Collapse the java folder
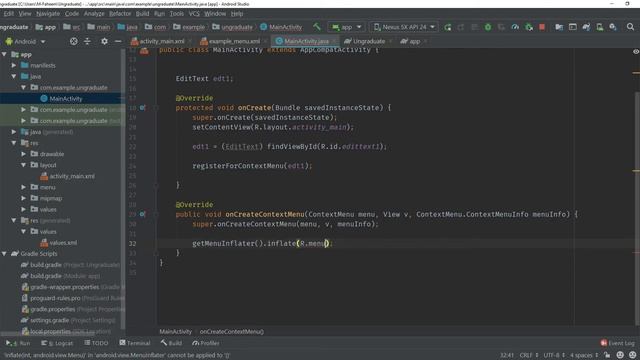640x360 pixels. 14,76
